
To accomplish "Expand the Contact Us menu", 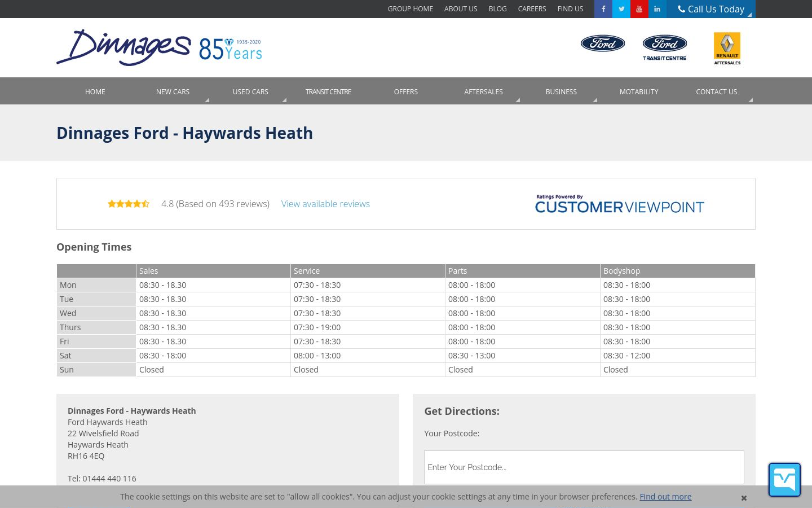I will point(716,91).
